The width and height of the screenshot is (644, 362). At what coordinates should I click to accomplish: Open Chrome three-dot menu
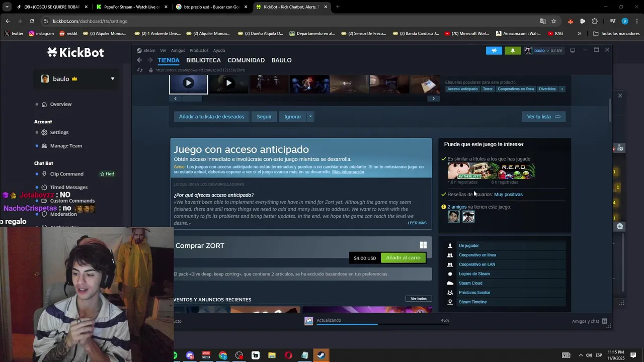pyautogui.click(x=636, y=21)
